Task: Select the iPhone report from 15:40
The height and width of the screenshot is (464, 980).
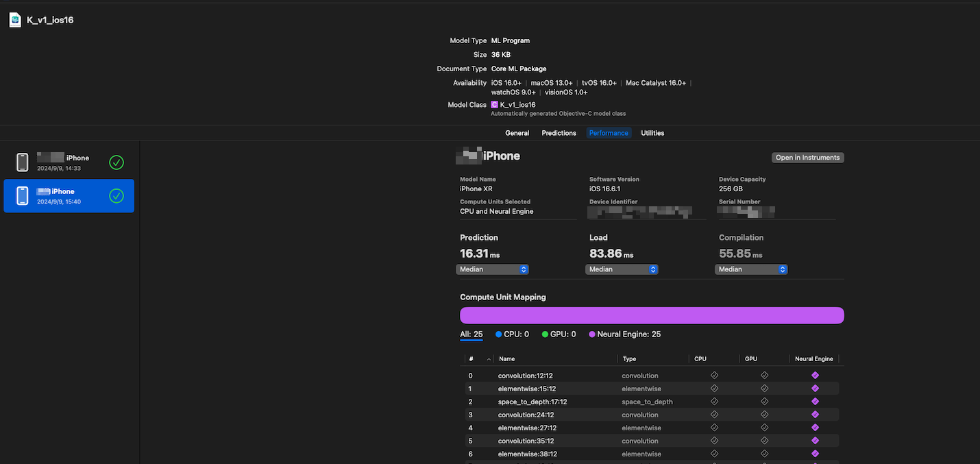Action: click(x=69, y=196)
